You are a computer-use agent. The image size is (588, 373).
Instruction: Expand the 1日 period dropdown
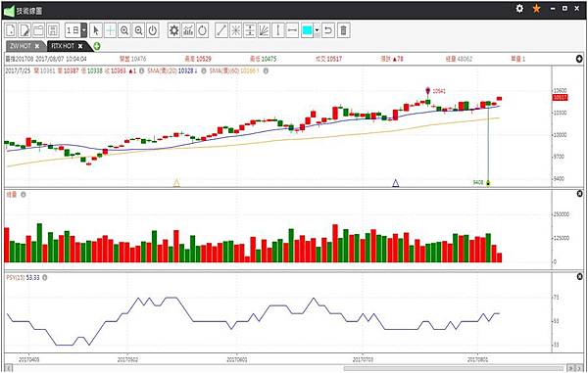84,30
